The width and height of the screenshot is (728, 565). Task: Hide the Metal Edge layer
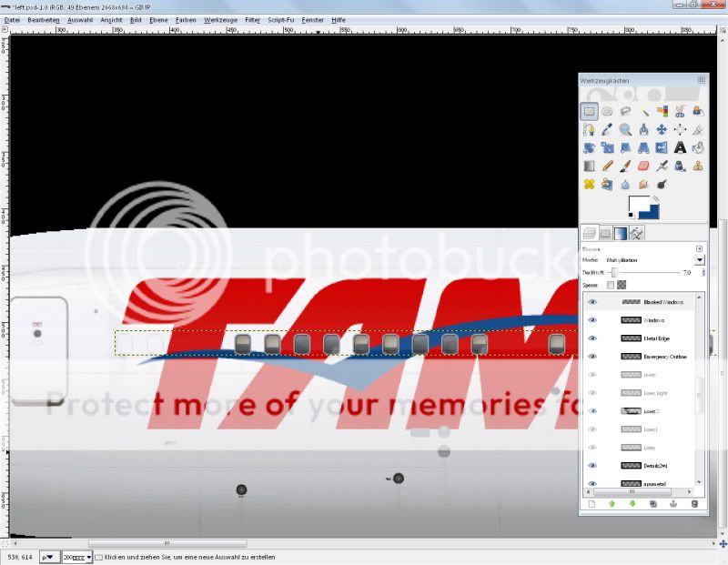[x=592, y=338]
